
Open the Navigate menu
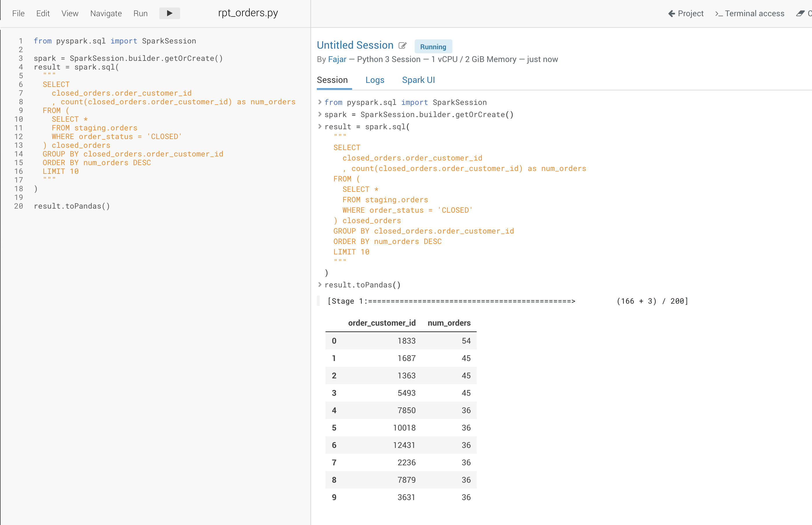click(106, 14)
